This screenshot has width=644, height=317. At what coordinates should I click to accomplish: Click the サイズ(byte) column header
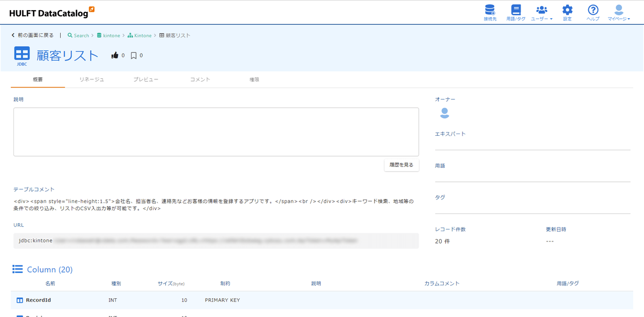(171, 283)
